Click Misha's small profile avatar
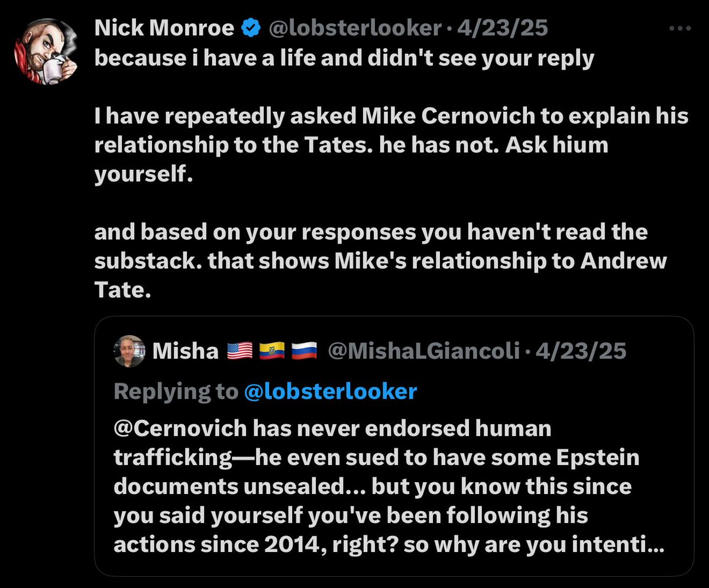Screen dimensions: 709x588 pos(129,351)
